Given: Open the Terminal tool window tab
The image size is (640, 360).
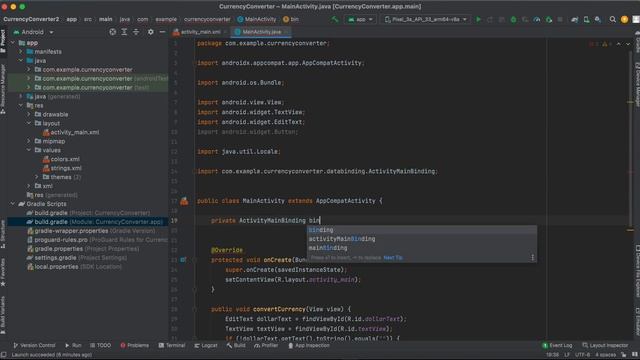Looking at the screenshot, I should coord(172,345).
